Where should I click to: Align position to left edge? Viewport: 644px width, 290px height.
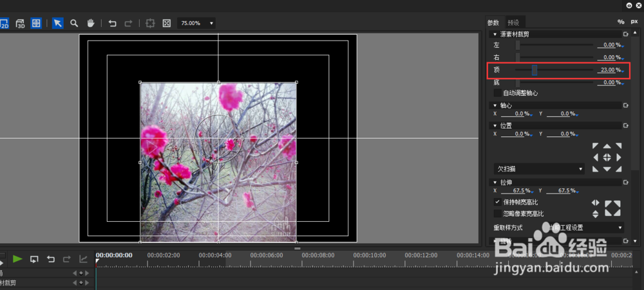coord(595,158)
